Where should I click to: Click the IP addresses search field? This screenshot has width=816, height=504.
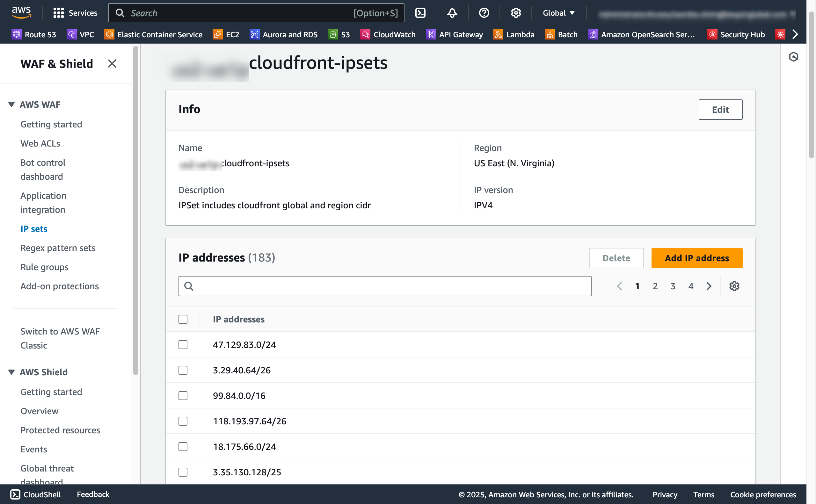(385, 286)
